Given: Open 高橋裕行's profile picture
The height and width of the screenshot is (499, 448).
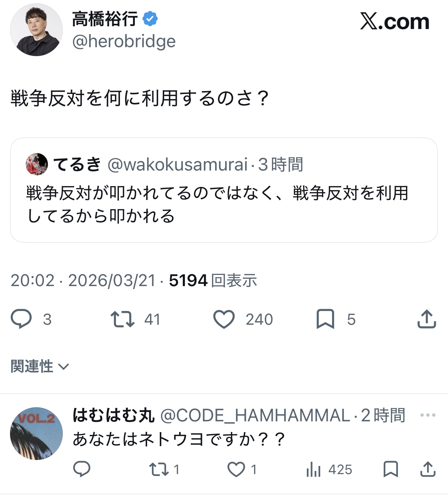Looking at the screenshot, I should [x=36, y=30].
